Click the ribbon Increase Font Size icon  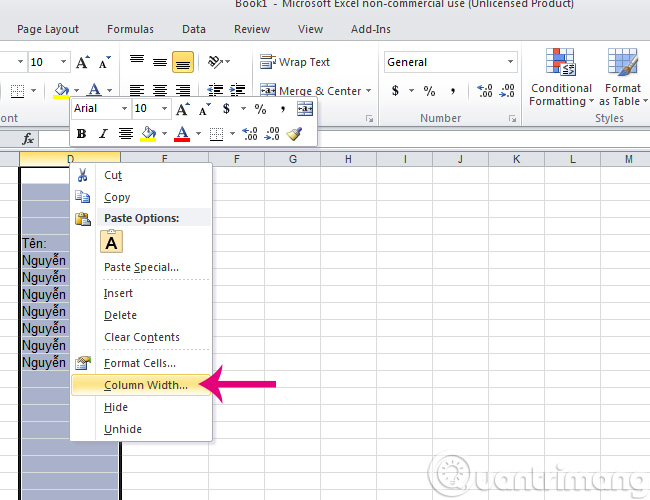click(82, 62)
